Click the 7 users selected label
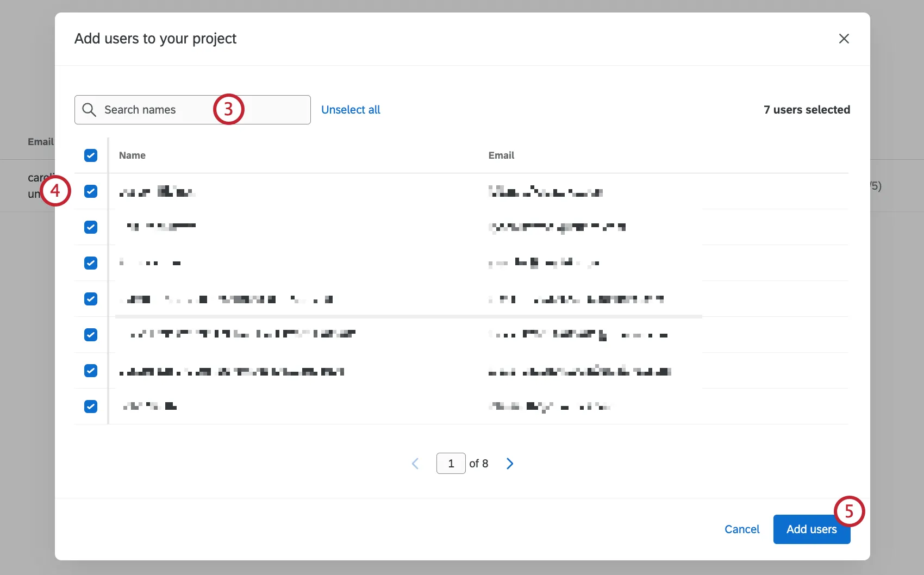 coord(807,109)
